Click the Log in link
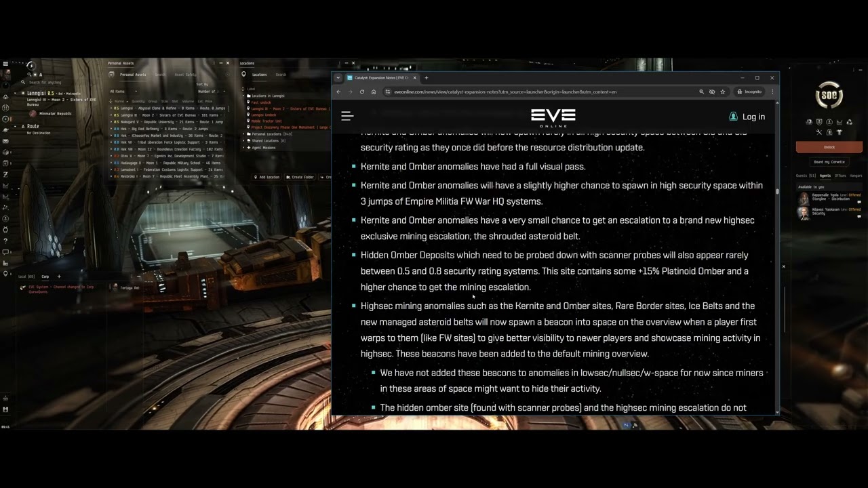 tap(747, 117)
